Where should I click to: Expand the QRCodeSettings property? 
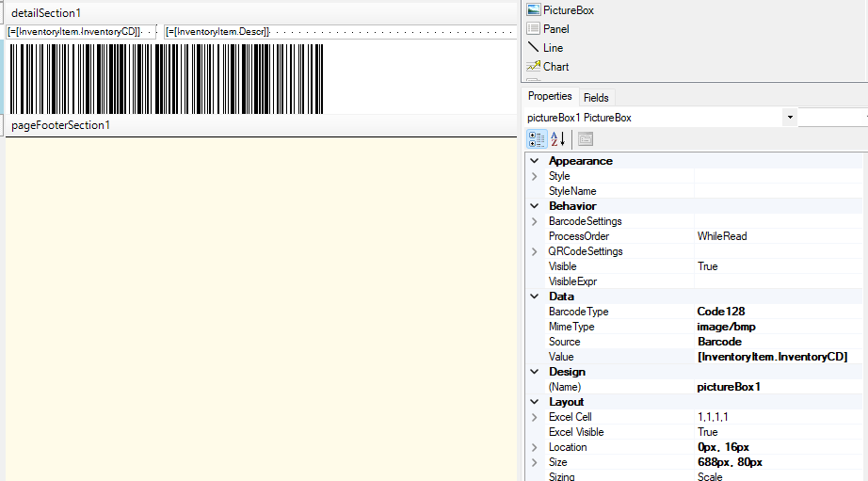534,251
